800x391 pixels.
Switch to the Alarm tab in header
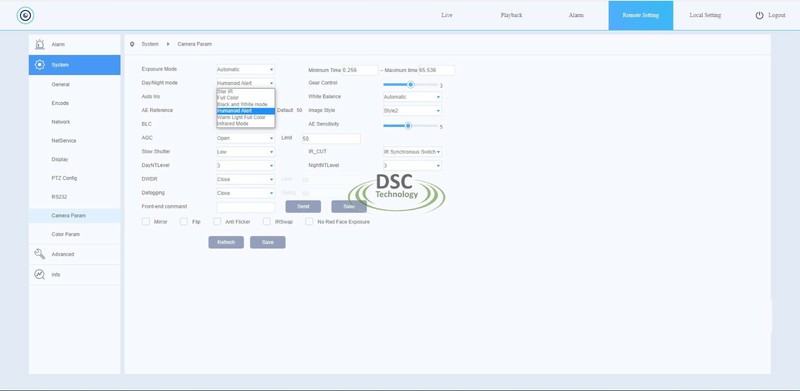(576, 15)
